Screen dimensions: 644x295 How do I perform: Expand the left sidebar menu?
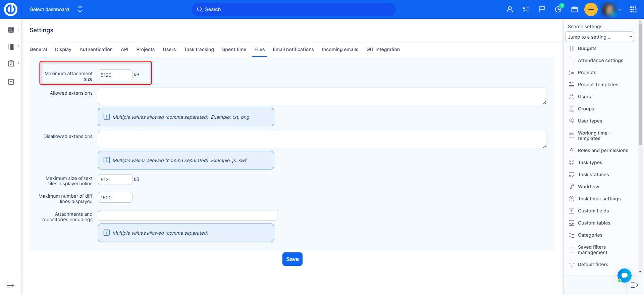pyautogui.click(x=10, y=285)
